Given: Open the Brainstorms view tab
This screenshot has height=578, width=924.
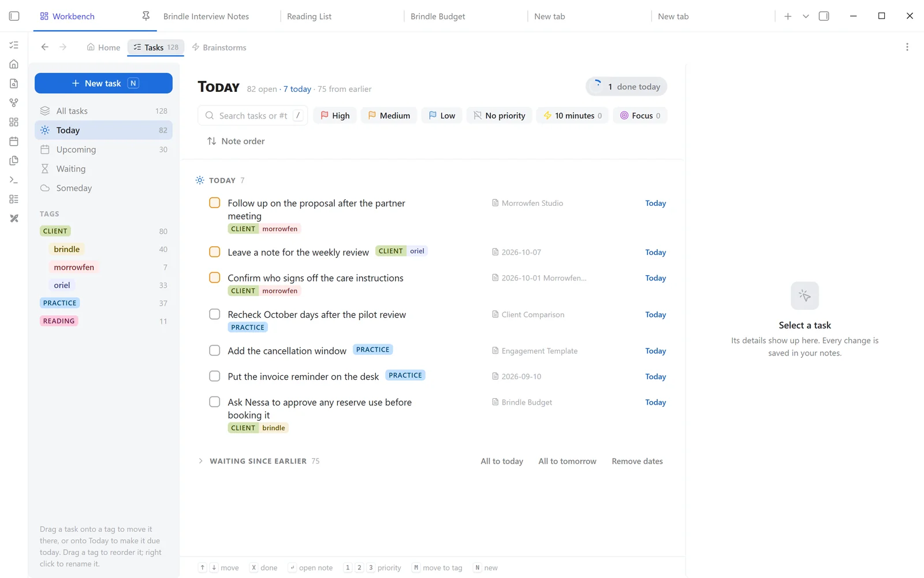Looking at the screenshot, I should 219,47.
